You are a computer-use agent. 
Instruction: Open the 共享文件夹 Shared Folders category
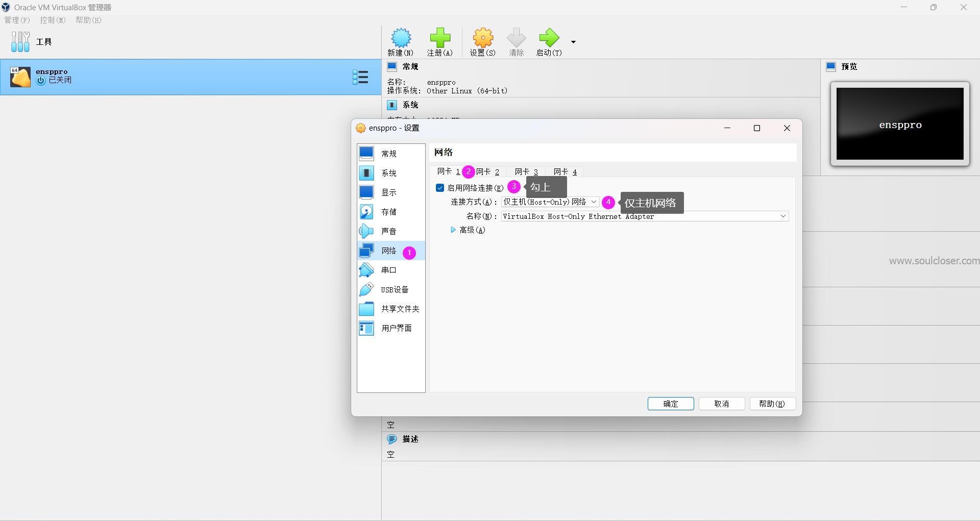(x=391, y=309)
